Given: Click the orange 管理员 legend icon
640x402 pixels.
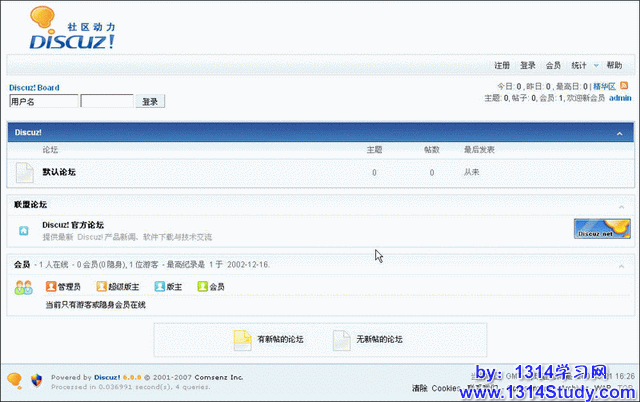Looking at the screenshot, I should pos(51,287).
